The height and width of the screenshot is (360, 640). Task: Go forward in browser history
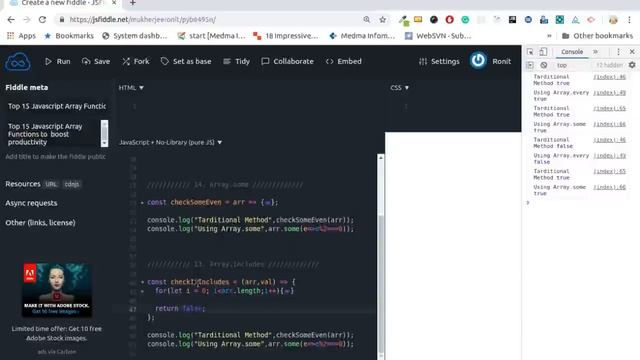coord(27,20)
